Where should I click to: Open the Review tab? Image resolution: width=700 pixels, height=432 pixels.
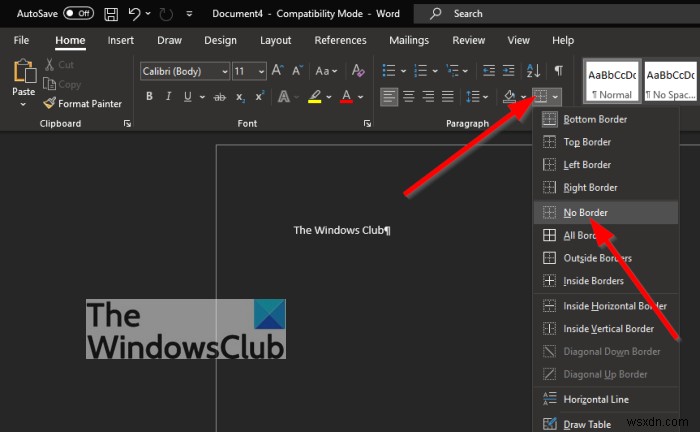click(x=468, y=40)
